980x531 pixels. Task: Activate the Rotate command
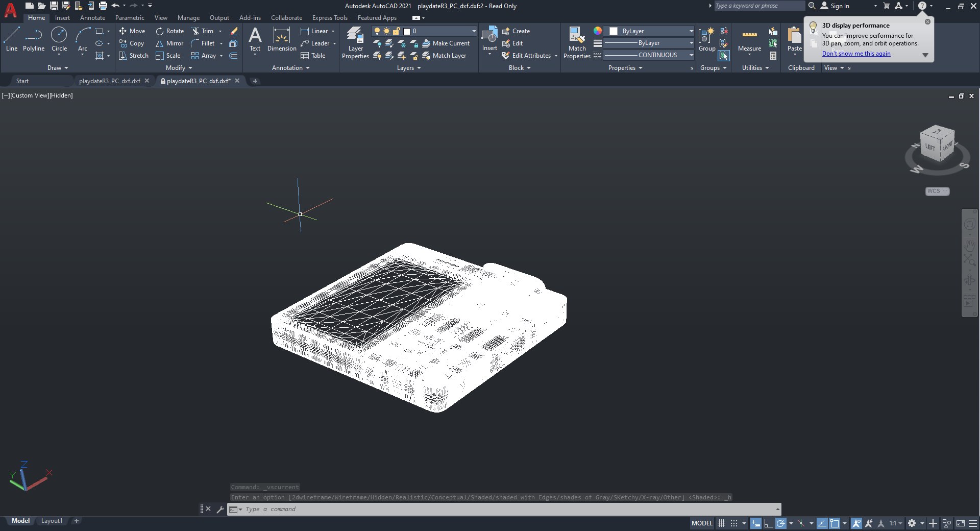tap(170, 31)
